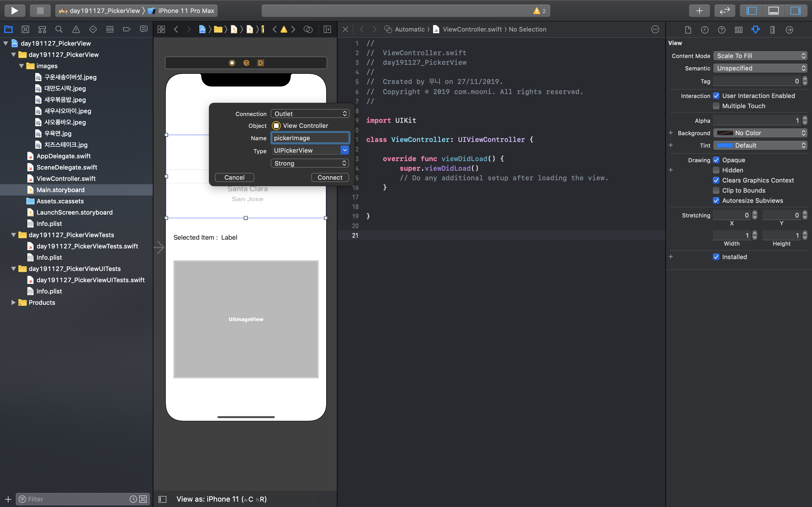
Task: Click the code review arrows button
Action: coord(725,11)
